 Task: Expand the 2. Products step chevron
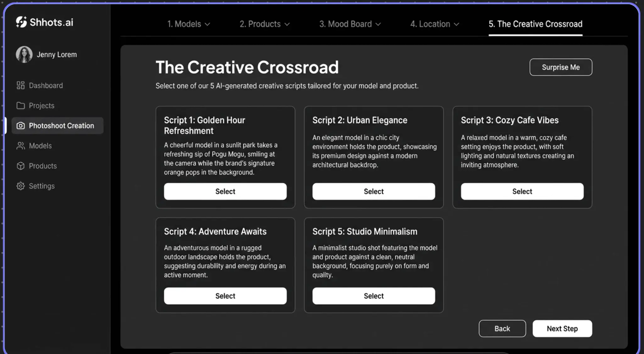click(287, 24)
